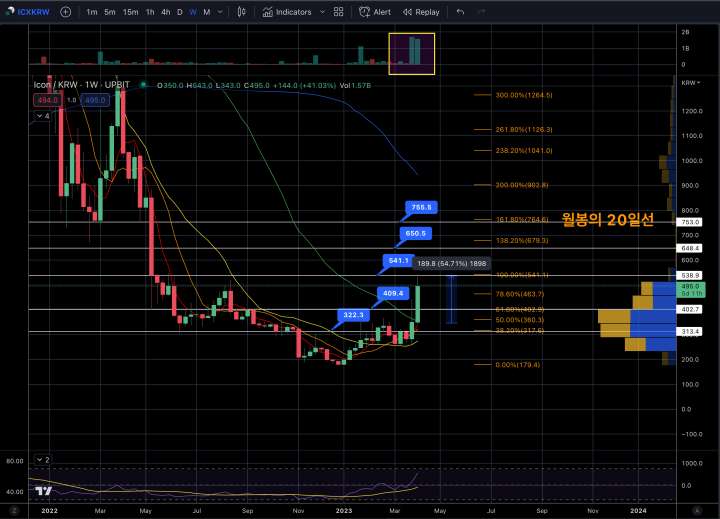Click the 2022 label on time axis

click(50, 511)
